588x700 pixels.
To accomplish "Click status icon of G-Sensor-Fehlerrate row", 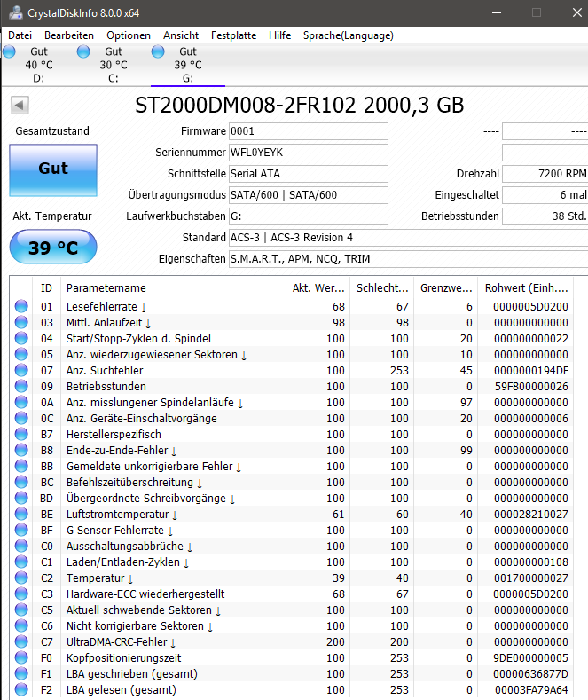I will (x=21, y=530).
